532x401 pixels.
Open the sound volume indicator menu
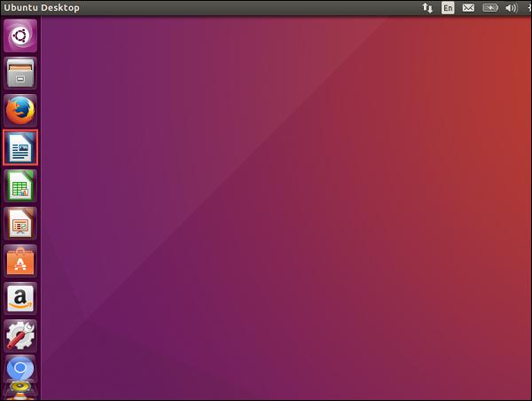[x=512, y=8]
